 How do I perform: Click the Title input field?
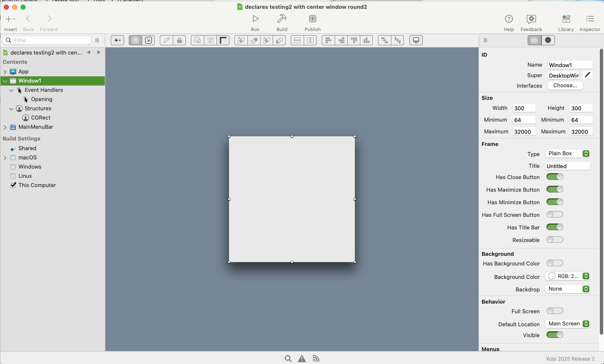(567, 166)
